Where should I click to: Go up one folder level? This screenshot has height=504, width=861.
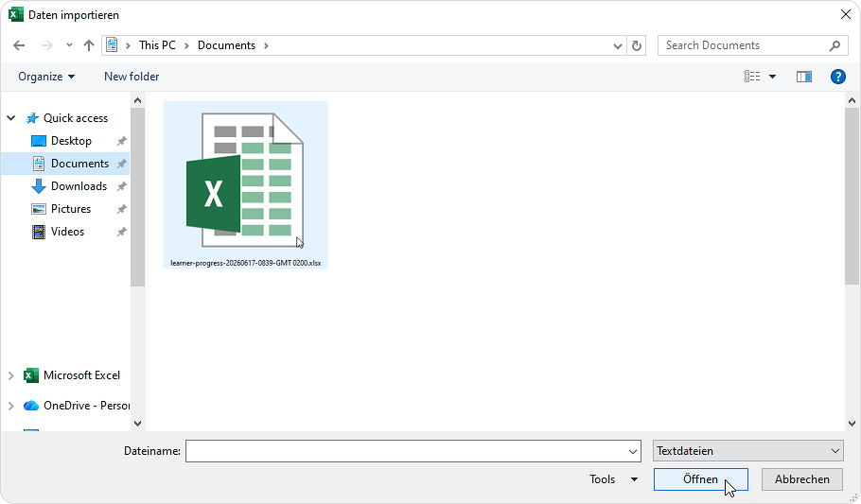[x=88, y=45]
